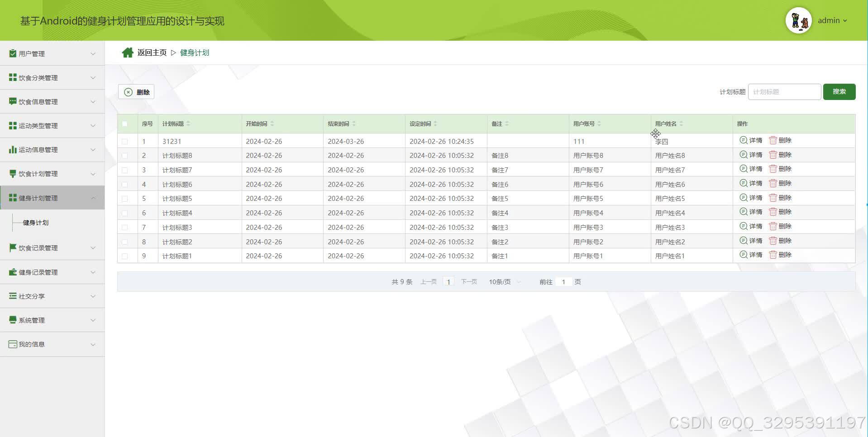Click the details icon for 计划标题8

pos(743,155)
